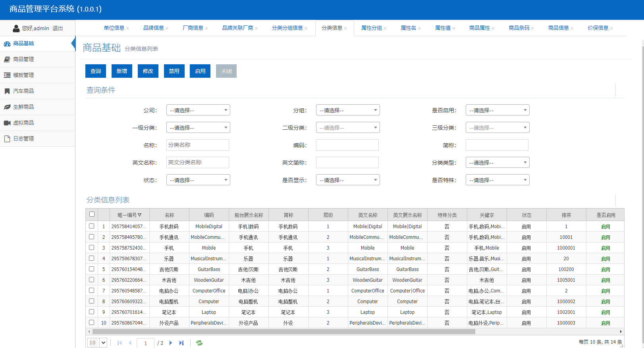This screenshot has height=348, width=644.
Task: Click the 虚拟商品 camera icon
Action: [7, 123]
